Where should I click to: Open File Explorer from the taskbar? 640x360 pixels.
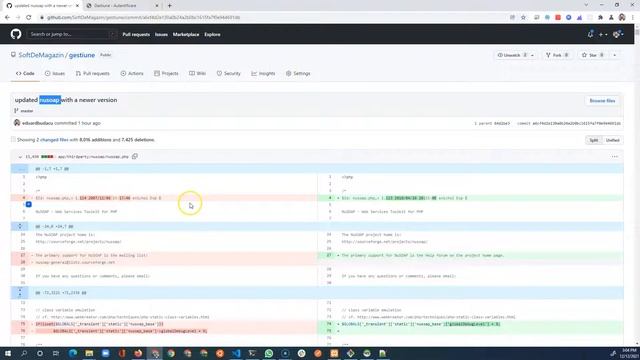(89, 353)
